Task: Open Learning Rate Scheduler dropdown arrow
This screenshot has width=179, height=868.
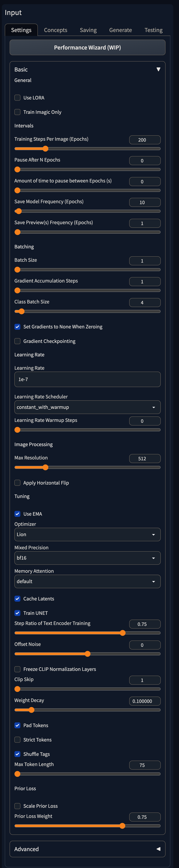Action: [x=154, y=407]
